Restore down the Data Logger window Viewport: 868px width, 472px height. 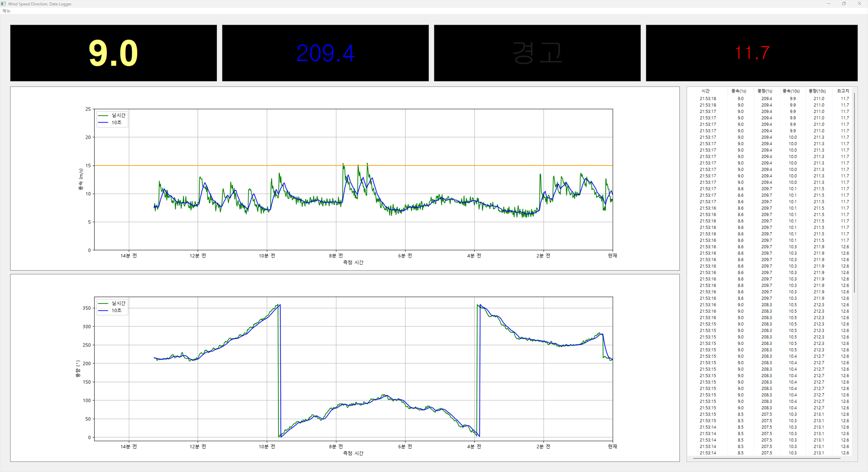(x=844, y=4)
